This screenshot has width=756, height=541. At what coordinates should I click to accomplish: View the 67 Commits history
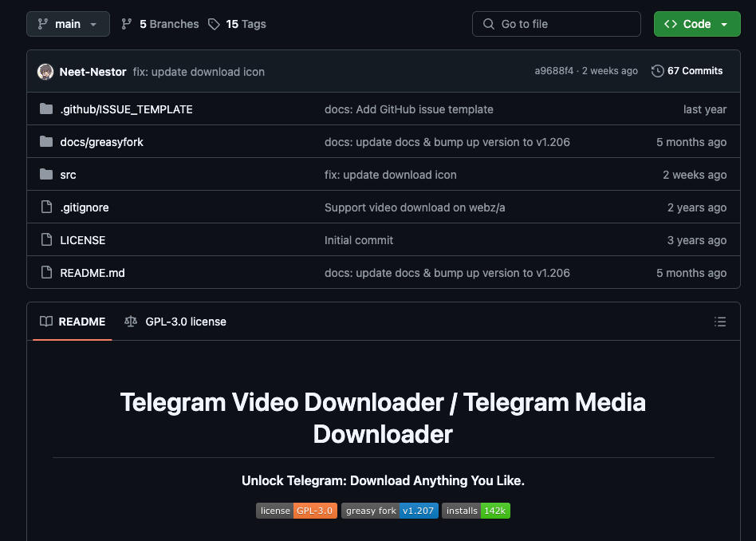(x=687, y=71)
